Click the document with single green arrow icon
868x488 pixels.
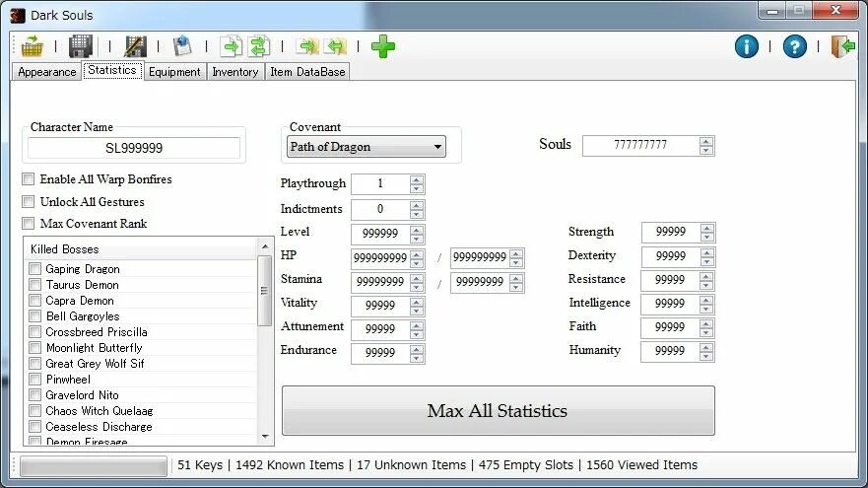point(231,46)
